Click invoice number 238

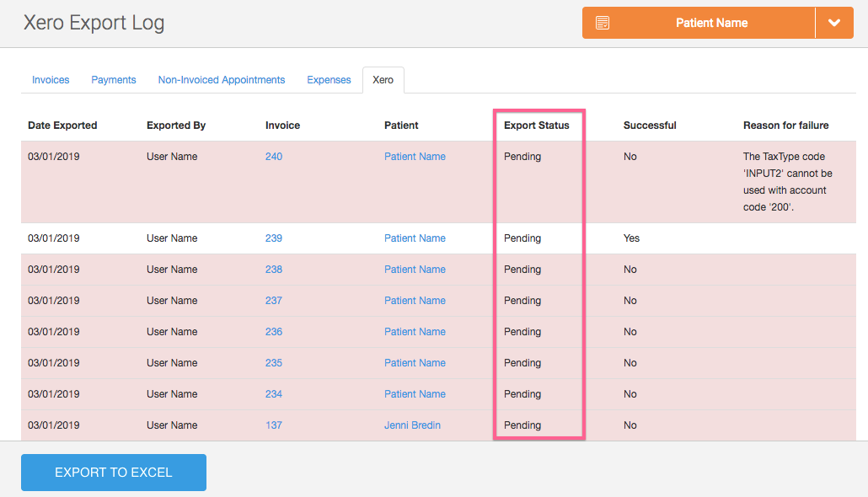[274, 270]
